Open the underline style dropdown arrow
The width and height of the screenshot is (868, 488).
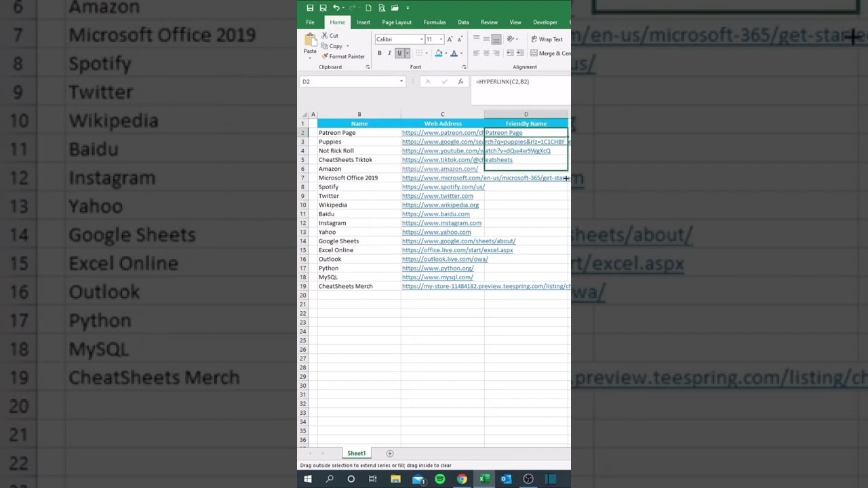pyautogui.click(x=406, y=54)
